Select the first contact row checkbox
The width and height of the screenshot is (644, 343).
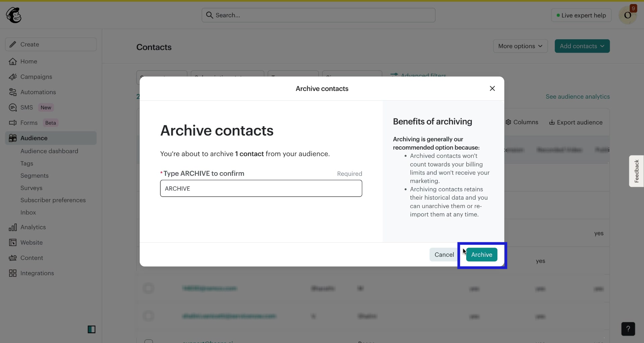[149, 288]
